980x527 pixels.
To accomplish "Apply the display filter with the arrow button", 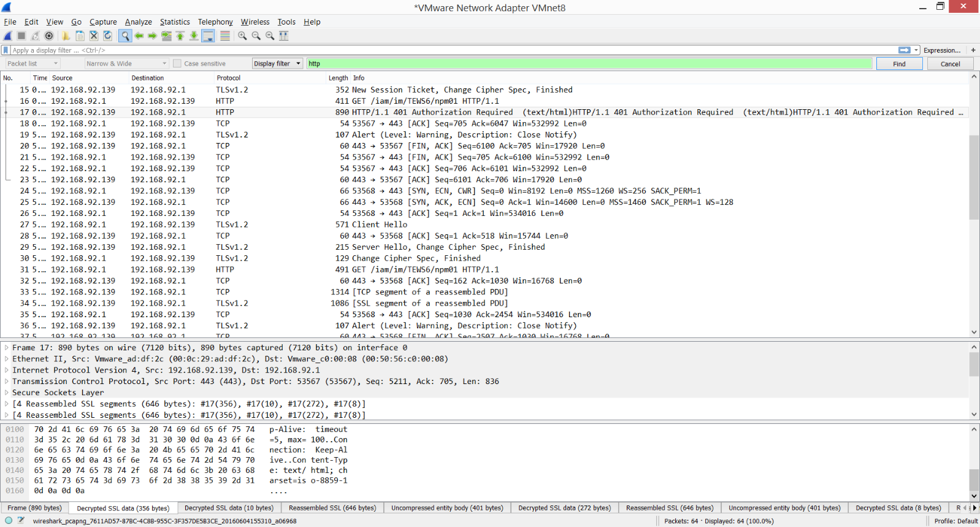I will [905, 50].
